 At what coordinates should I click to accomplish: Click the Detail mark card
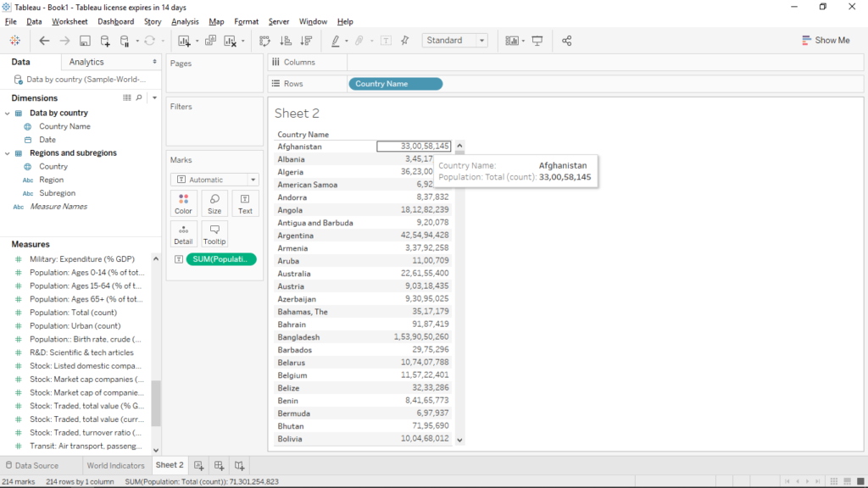click(x=183, y=233)
